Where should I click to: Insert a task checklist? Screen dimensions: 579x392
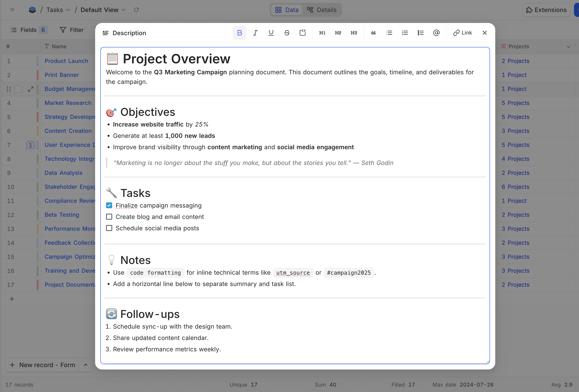(420, 33)
